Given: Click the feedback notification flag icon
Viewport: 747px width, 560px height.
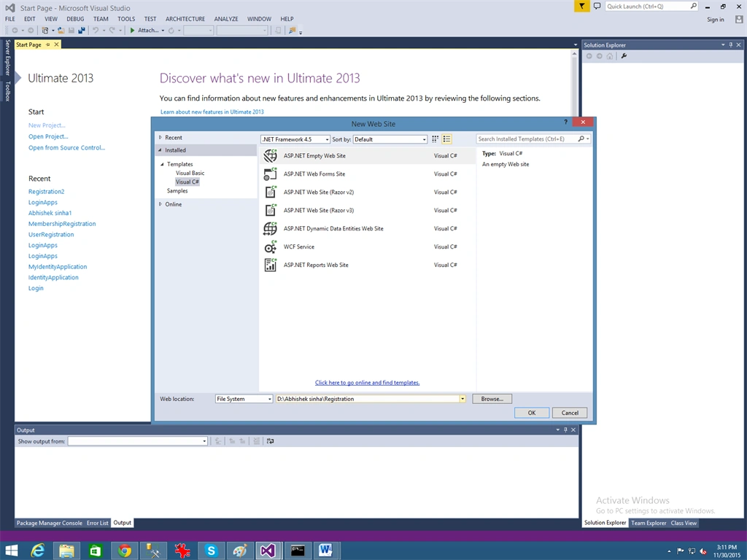Looking at the screenshot, I should coord(581,6).
